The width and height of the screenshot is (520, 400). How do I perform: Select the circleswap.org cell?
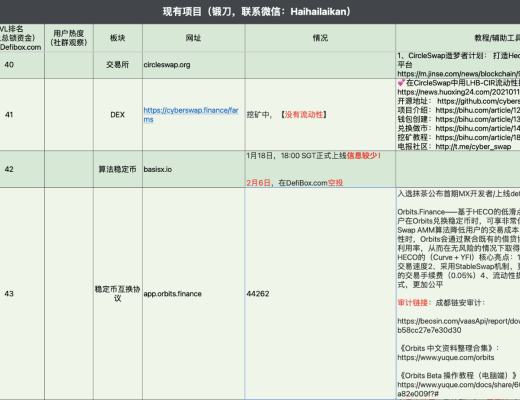click(194, 65)
